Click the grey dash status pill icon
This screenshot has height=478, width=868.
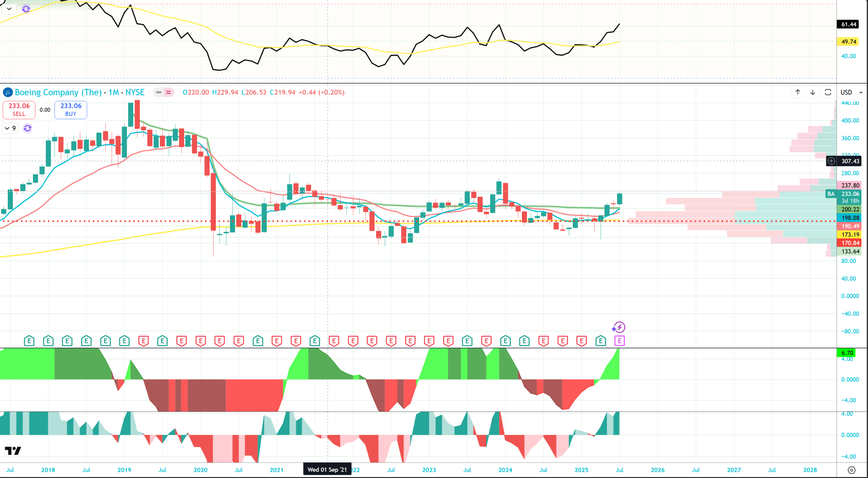(x=158, y=92)
